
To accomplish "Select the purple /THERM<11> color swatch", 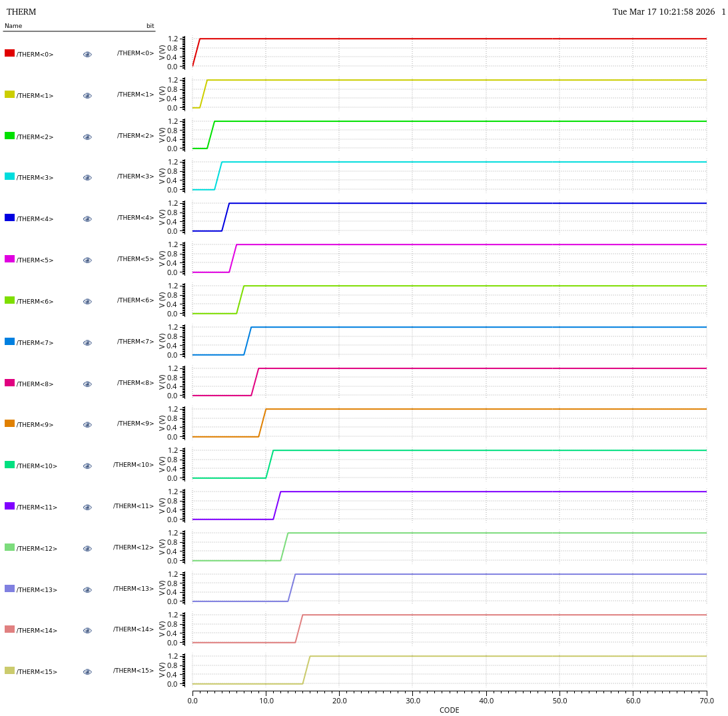I will [x=9, y=506].
